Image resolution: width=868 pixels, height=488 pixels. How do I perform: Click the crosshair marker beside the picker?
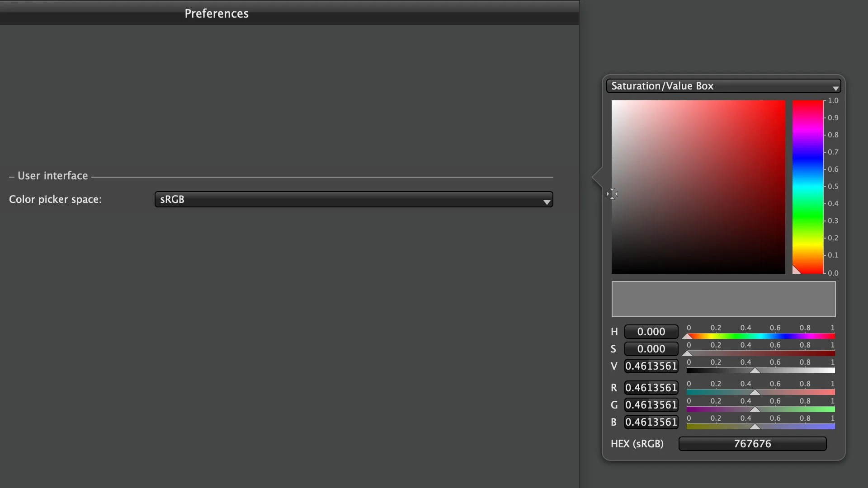tap(612, 193)
